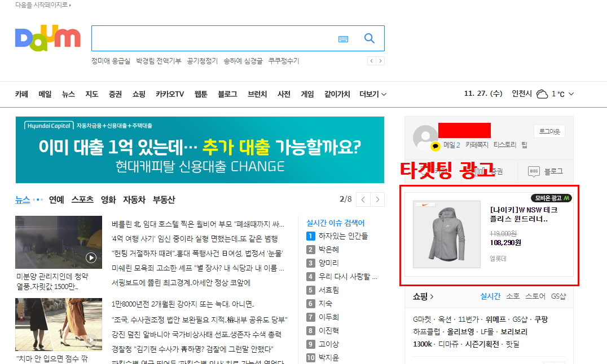607x364 pixels.
Task: Open 지도 from the main menu
Action: coord(92,94)
